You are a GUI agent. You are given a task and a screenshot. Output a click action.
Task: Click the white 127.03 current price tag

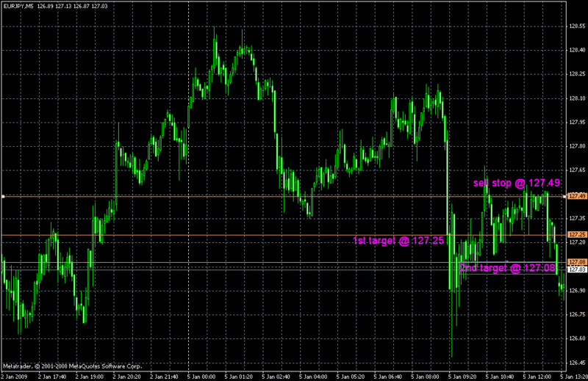click(x=577, y=269)
